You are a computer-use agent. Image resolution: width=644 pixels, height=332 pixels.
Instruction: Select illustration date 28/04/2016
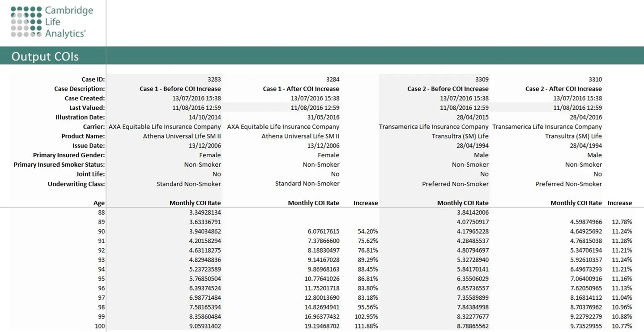tap(586, 117)
